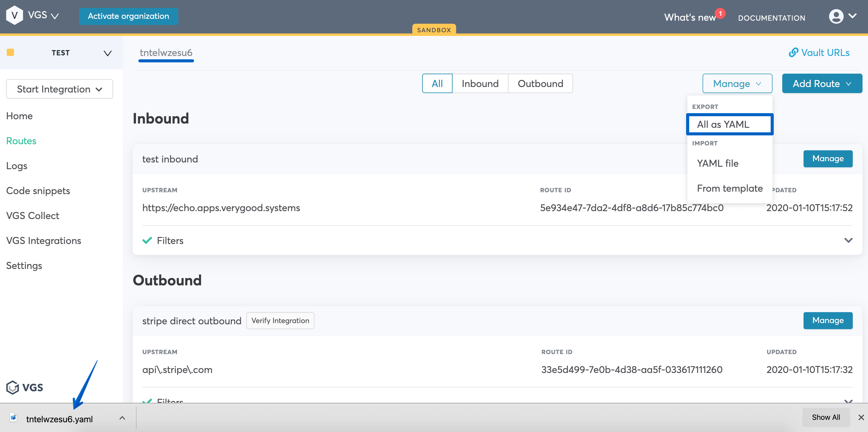Image resolution: width=868 pixels, height=432 pixels.
Task: Select the Inbound routes filter tab
Action: click(x=480, y=83)
